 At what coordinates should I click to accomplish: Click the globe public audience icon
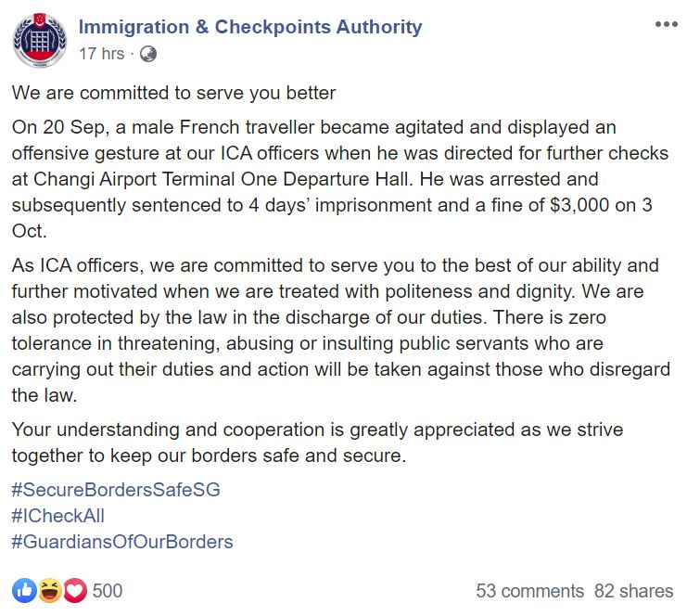147,54
